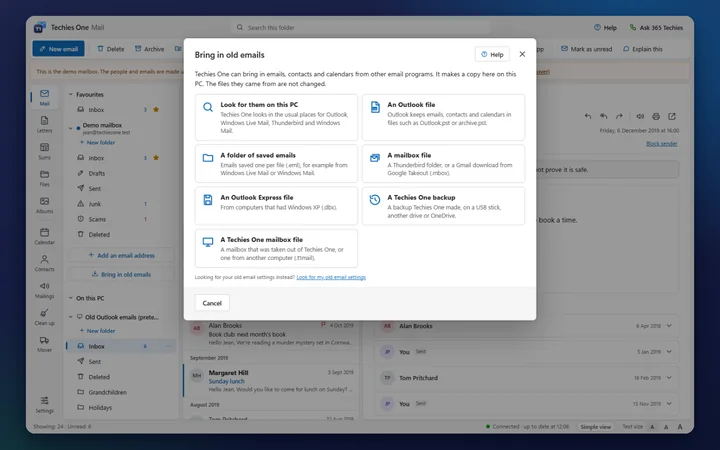
Task: Choose An Outlook Express file option
Action: [276, 206]
